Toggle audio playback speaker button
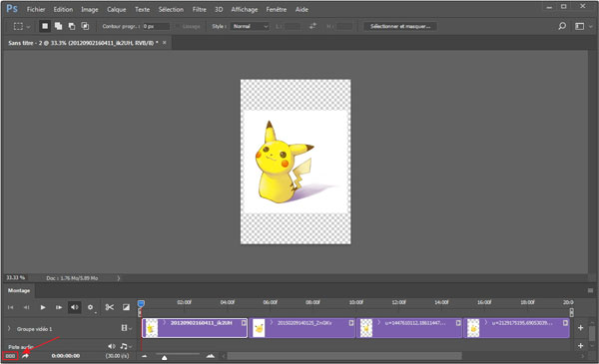This screenshot has height=364, width=599. click(x=75, y=307)
